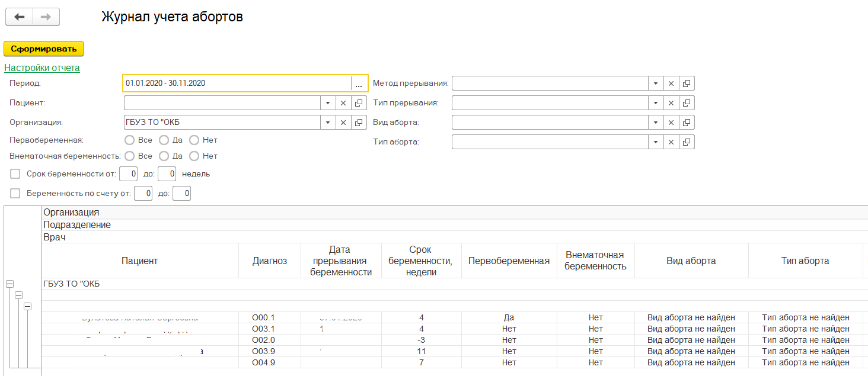
Task: Click the forward navigation arrow
Action: (46, 17)
